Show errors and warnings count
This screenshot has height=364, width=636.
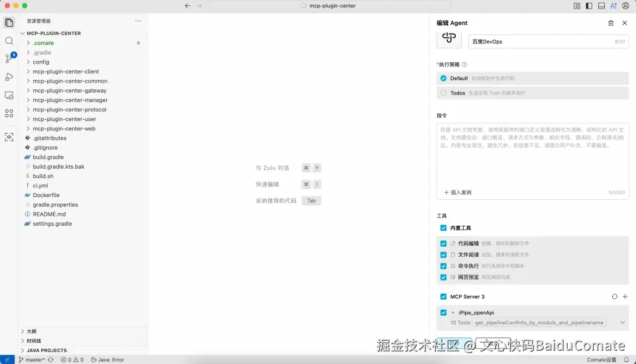pos(72,360)
